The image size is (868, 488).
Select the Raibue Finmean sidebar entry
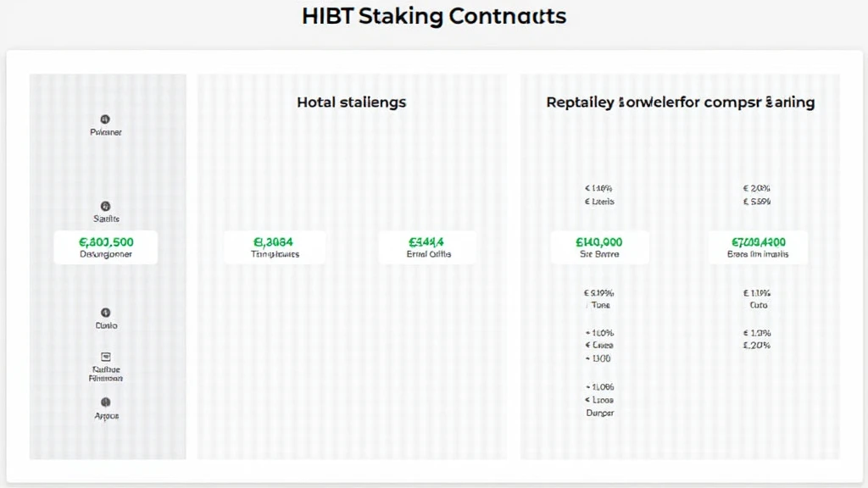106,374
